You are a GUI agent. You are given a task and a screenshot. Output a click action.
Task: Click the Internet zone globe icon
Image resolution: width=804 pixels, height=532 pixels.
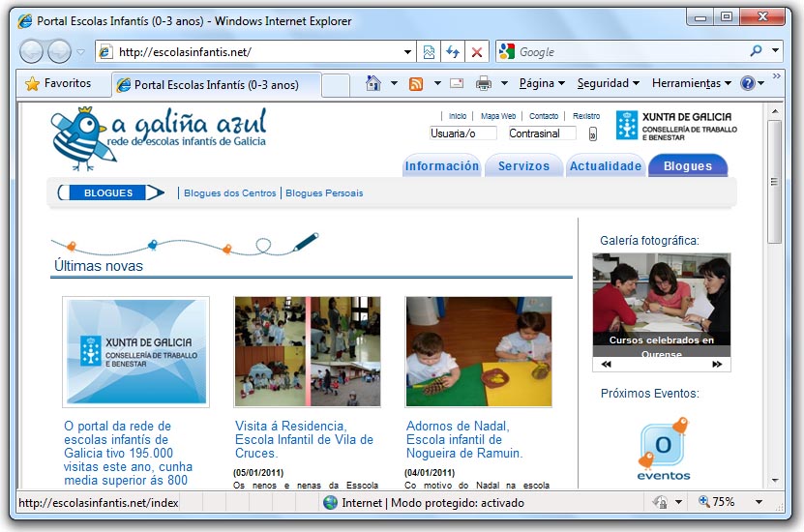pyautogui.click(x=330, y=503)
